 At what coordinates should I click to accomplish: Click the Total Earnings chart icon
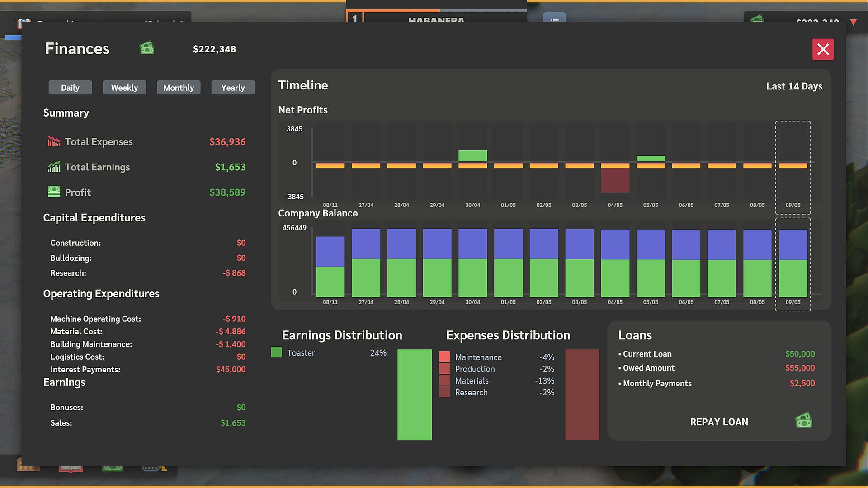click(x=54, y=167)
